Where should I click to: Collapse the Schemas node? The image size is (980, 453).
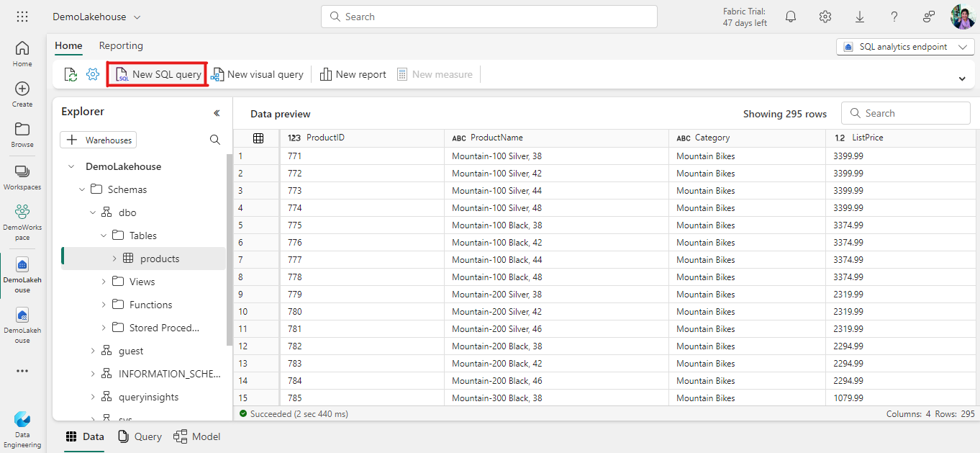coord(82,189)
